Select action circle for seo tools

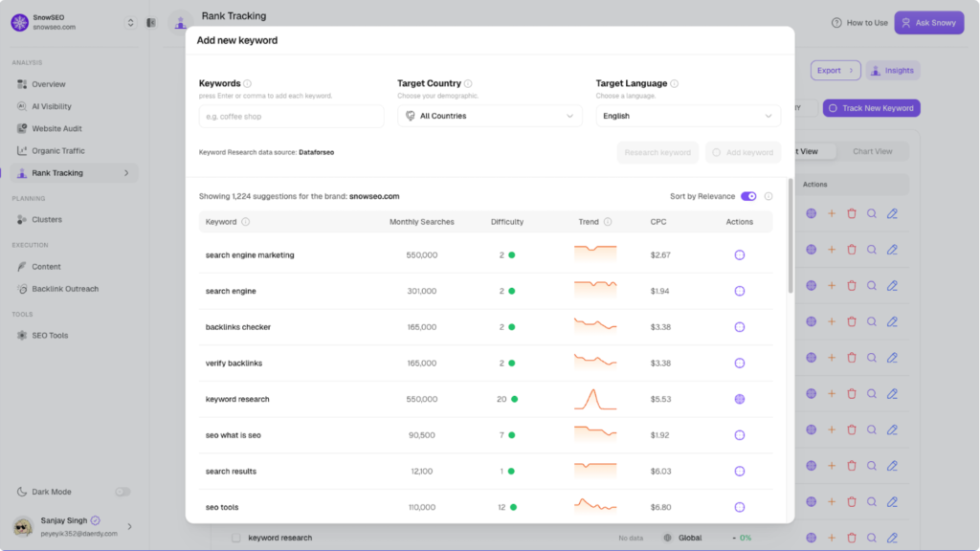point(740,507)
